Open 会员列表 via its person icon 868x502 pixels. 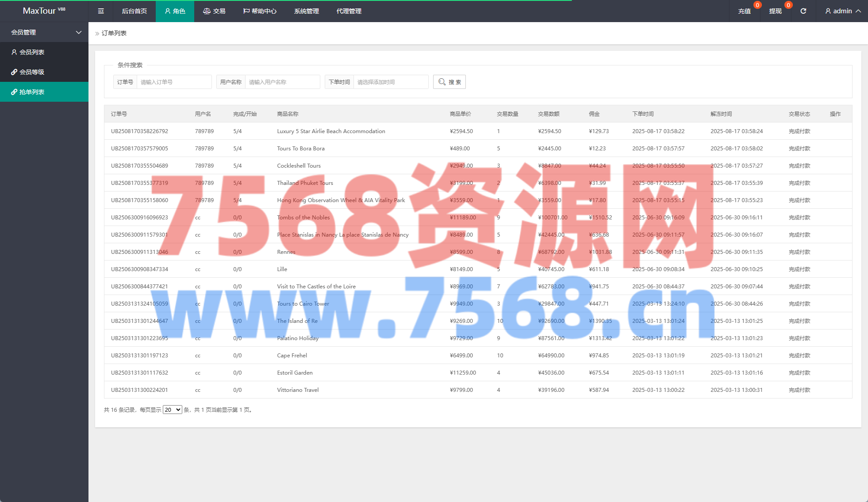coord(14,52)
